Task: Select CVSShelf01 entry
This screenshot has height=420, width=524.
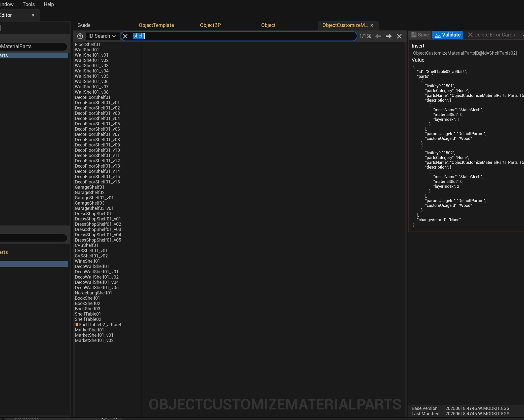Action: click(86, 245)
